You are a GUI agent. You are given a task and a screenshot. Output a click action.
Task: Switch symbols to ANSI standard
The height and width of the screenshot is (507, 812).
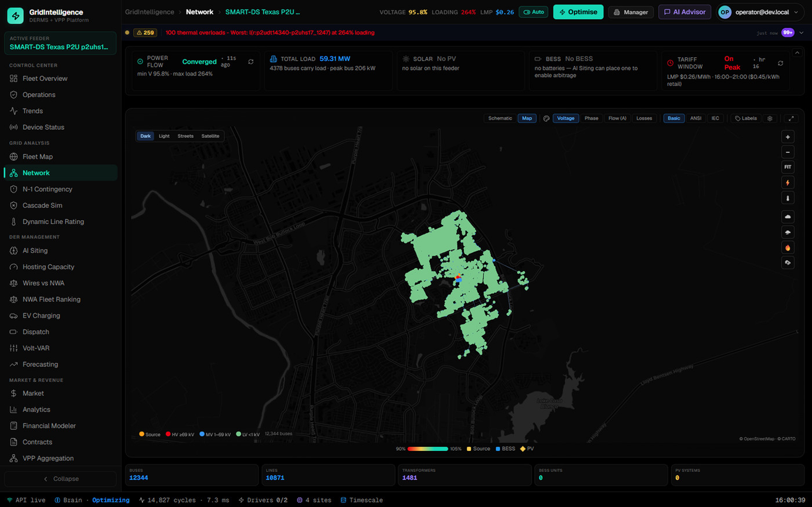point(695,118)
